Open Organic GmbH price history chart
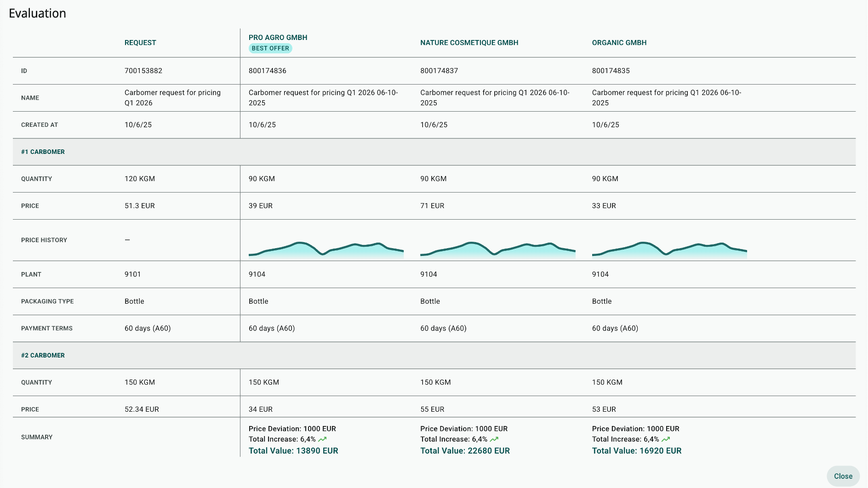The width and height of the screenshot is (868, 488). (669, 250)
